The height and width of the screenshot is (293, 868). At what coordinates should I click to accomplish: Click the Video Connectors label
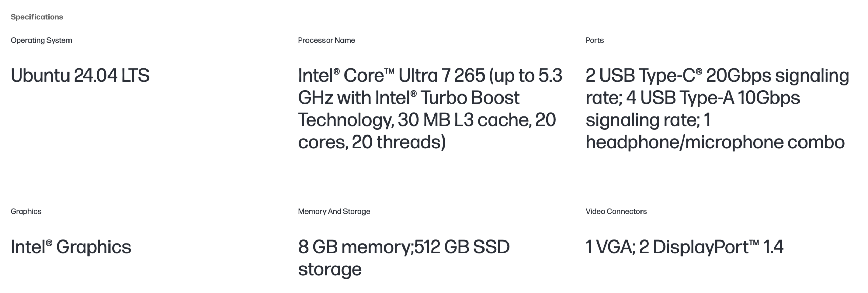[x=616, y=211]
